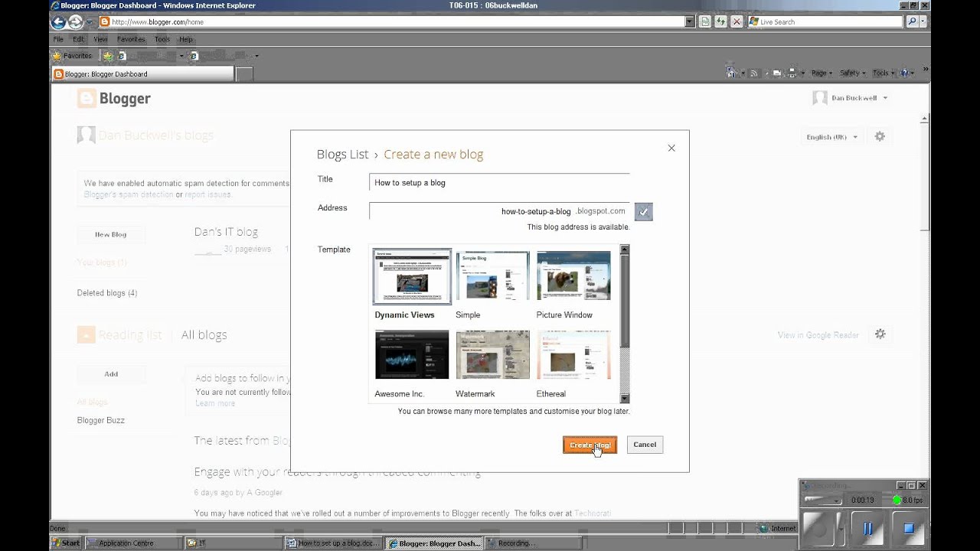Click the blog Title input field
This screenshot has height=551, width=980.
[x=499, y=182]
